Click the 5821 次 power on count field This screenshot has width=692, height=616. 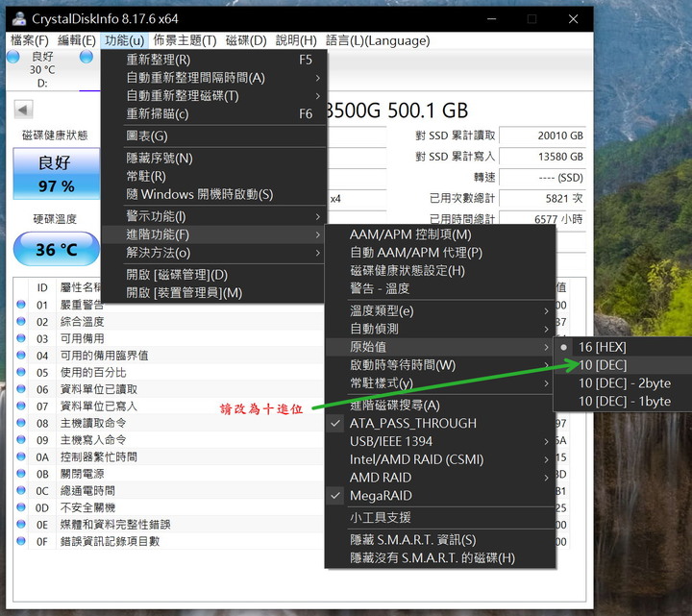tap(542, 199)
